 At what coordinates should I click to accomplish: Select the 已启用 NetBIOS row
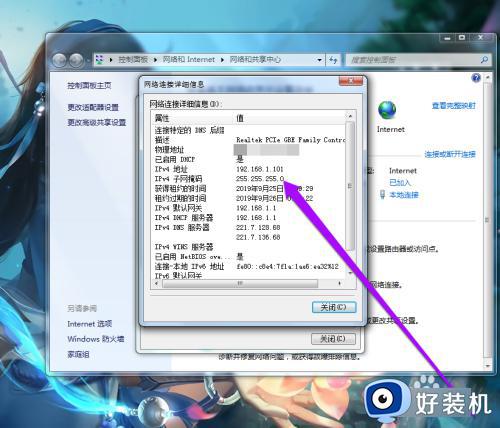[x=249, y=257]
